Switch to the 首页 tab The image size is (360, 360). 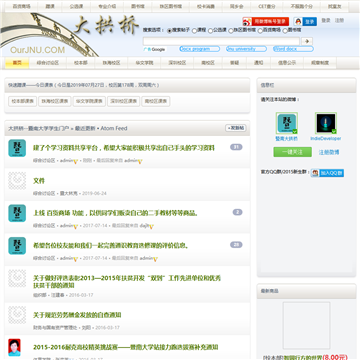(x=17, y=63)
